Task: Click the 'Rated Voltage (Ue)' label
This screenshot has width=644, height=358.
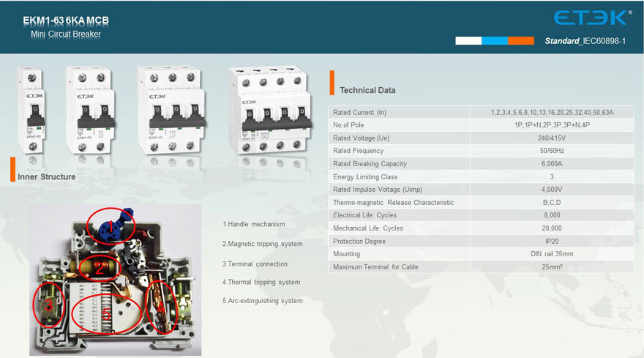Action: [x=361, y=138]
